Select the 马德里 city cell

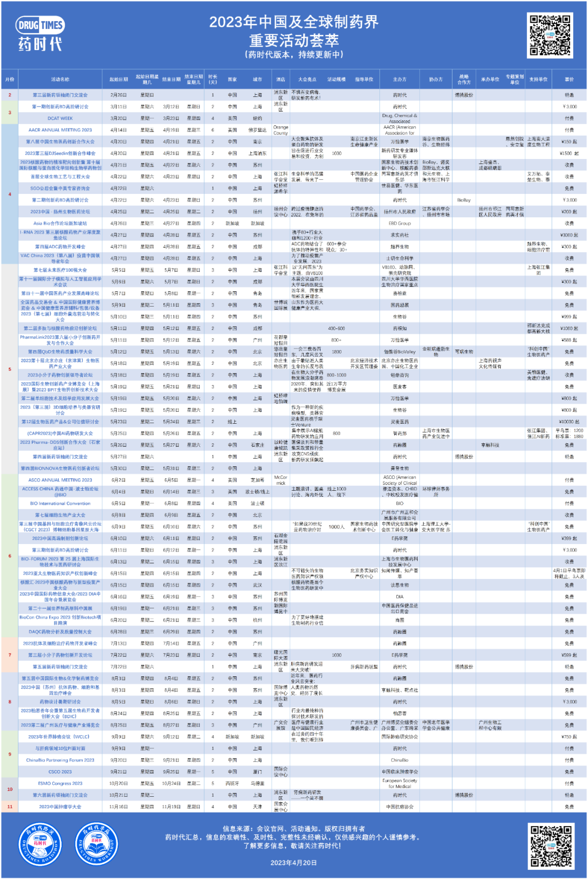[258, 783]
